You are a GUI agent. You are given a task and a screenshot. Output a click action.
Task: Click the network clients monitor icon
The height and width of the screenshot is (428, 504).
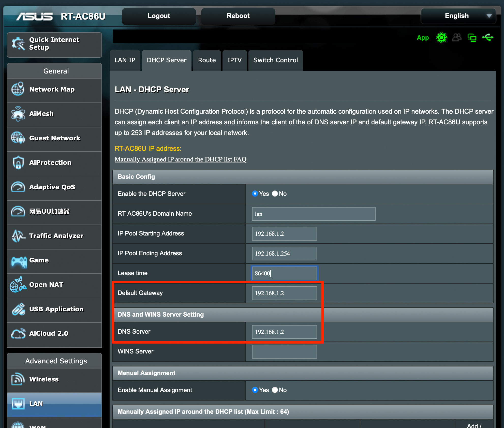(x=472, y=38)
